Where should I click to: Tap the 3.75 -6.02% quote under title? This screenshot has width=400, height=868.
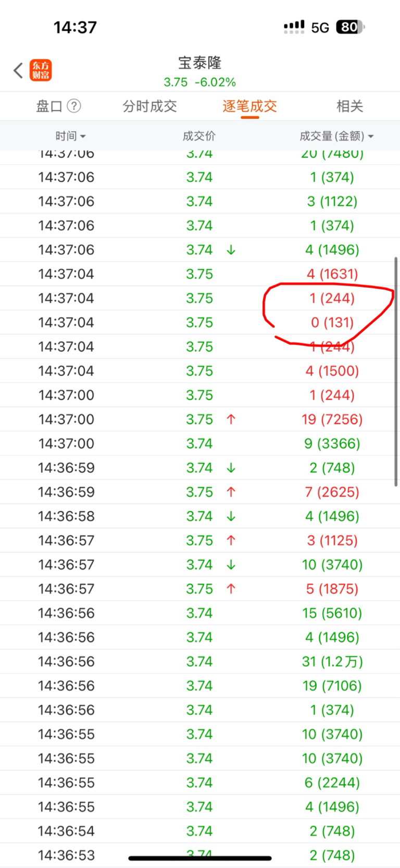(x=200, y=82)
